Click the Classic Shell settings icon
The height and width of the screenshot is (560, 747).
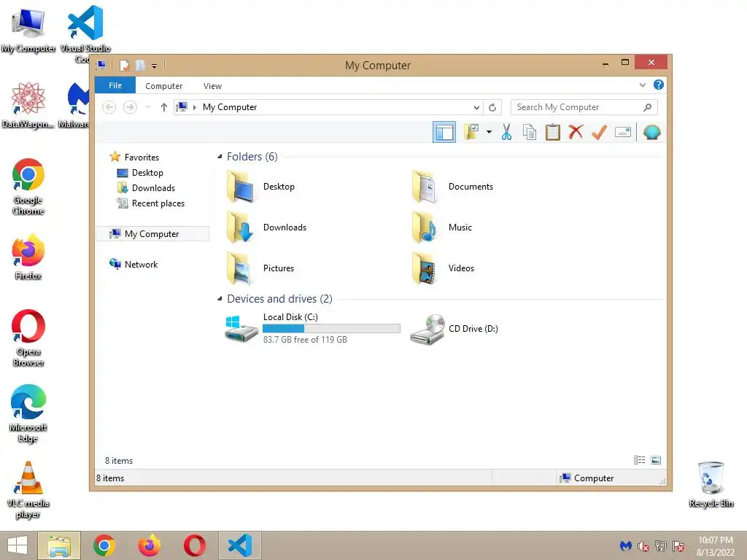click(651, 132)
